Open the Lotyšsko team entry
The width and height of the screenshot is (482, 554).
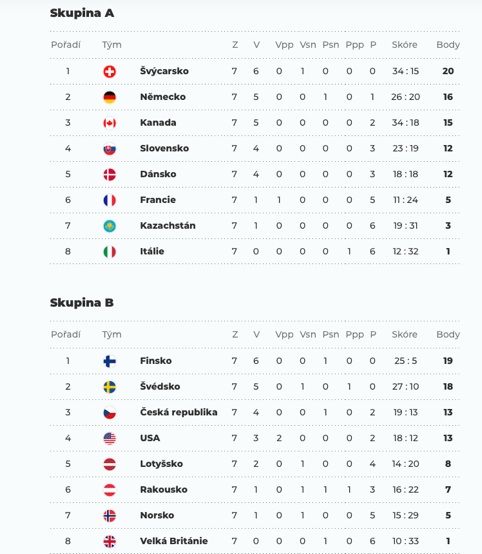click(x=161, y=464)
